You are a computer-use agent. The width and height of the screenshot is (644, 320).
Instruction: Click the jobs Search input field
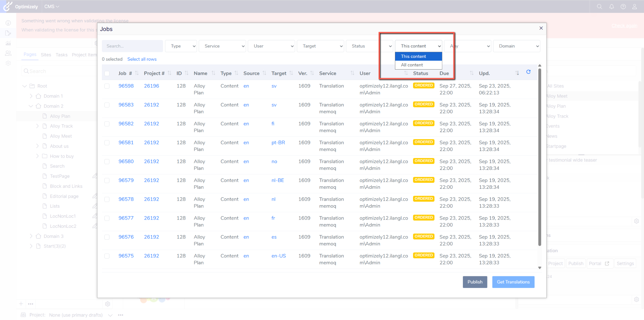132,46
